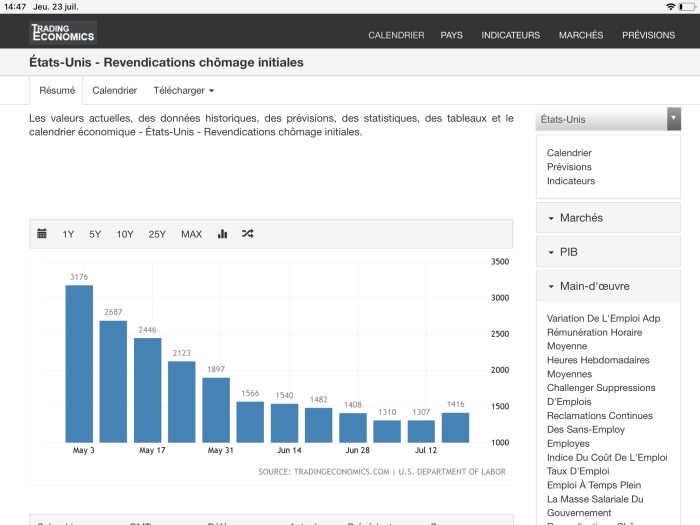The image size is (700, 525).
Task: Select the 25Y time range
Action: [157, 234]
